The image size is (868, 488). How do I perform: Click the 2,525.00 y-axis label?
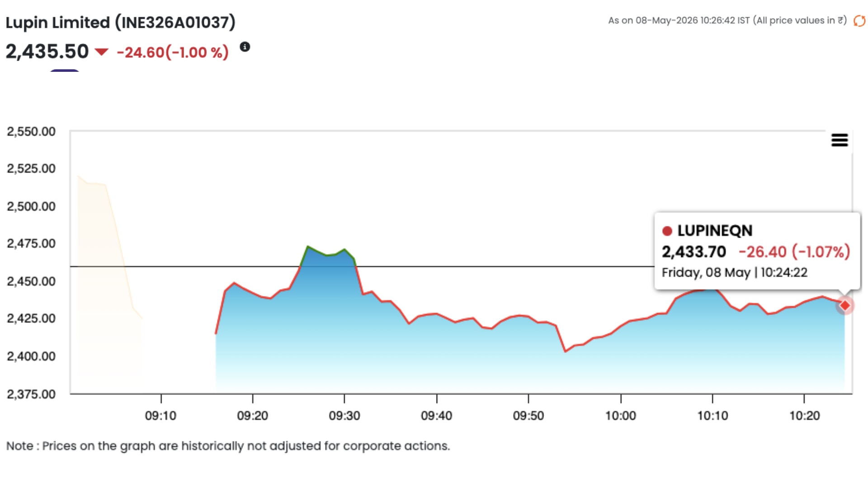click(31, 169)
